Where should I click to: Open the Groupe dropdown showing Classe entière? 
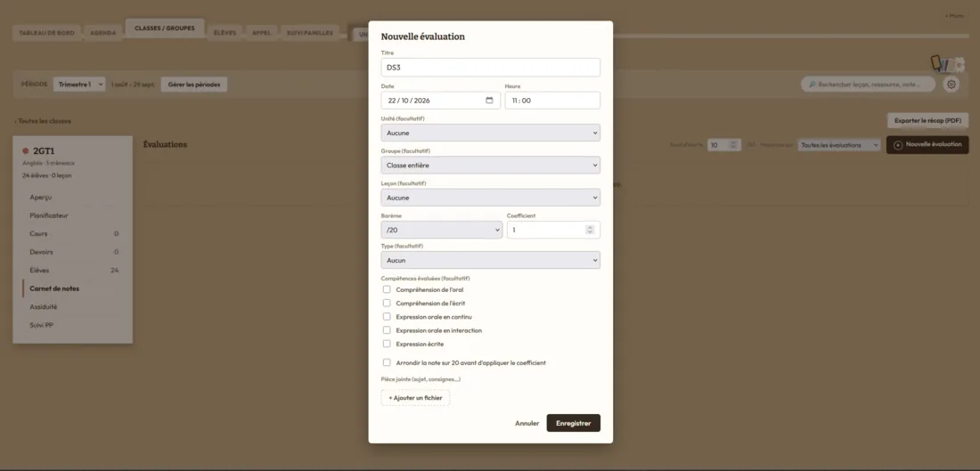point(491,165)
